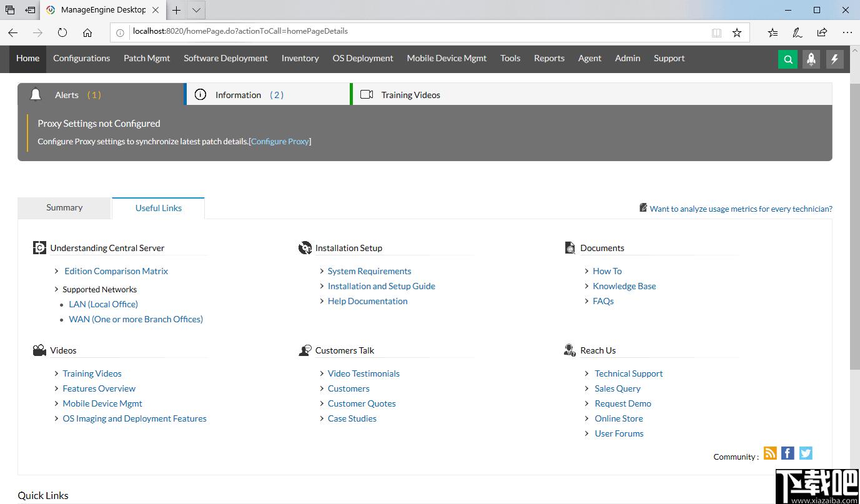
Task: Go to browser home page
Action: (x=87, y=32)
